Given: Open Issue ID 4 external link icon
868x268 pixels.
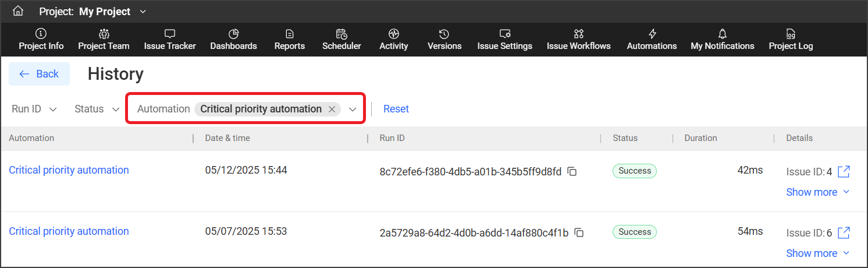Looking at the screenshot, I should (x=844, y=171).
